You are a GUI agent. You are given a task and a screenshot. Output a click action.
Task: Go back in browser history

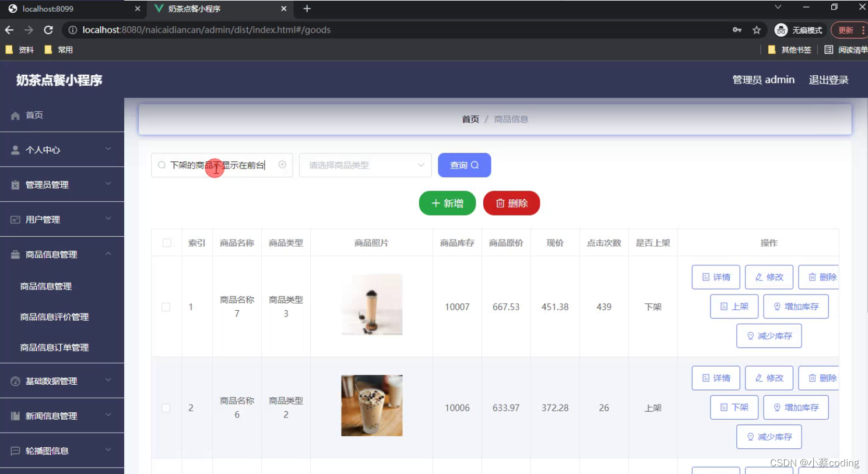(9, 30)
